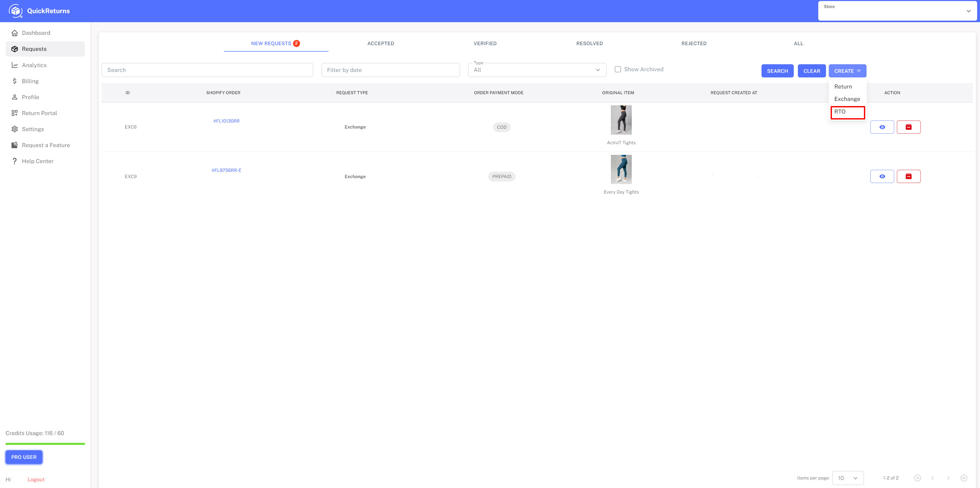Open the Return Portal sidebar item
This screenshot has width=980, height=488.
(x=45, y=113)
